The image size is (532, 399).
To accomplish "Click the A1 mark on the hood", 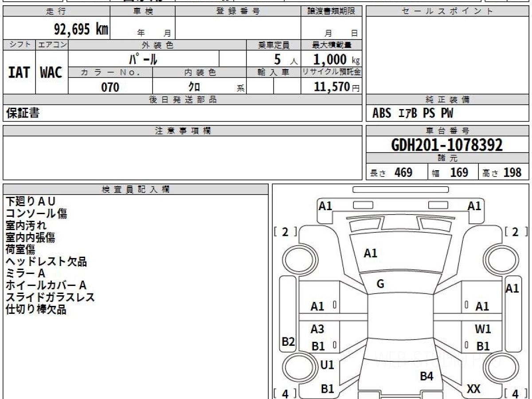I will point(370,254).
